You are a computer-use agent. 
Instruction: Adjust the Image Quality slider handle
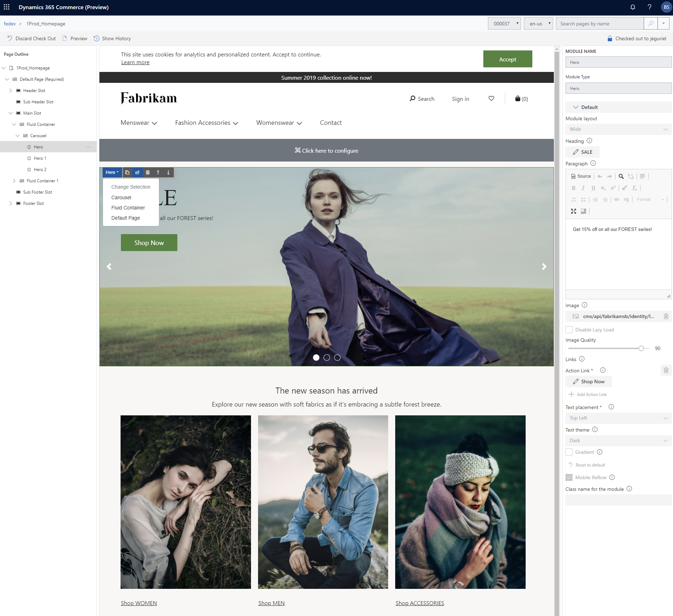click(x=641, y=348)
